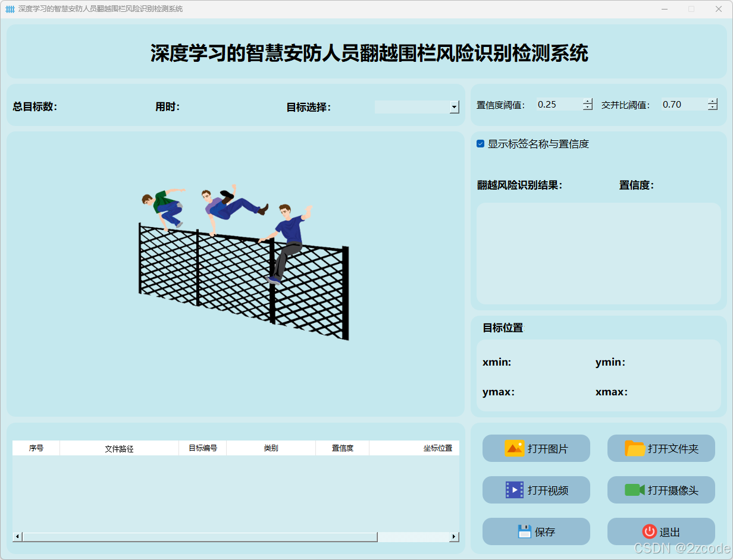Click the fence-climbing preview image

coord(244,262)
